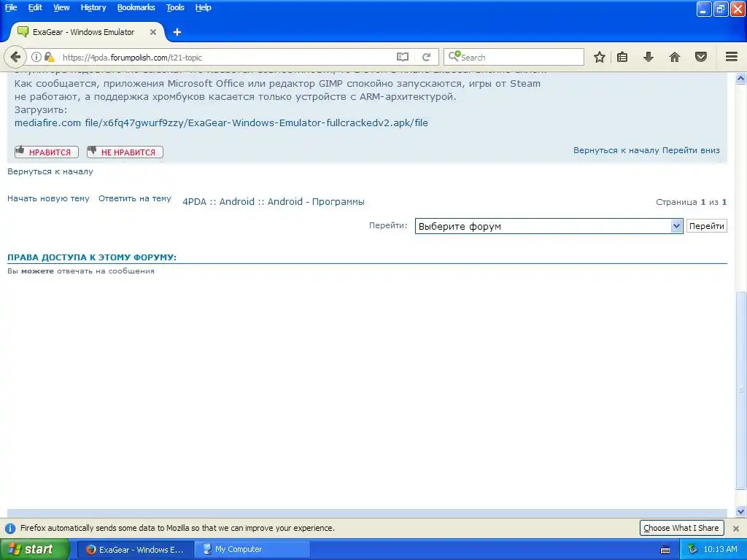747x560 pixels.
Task: Click scrollbar up arrow
Action: click(x=741, y=79)
